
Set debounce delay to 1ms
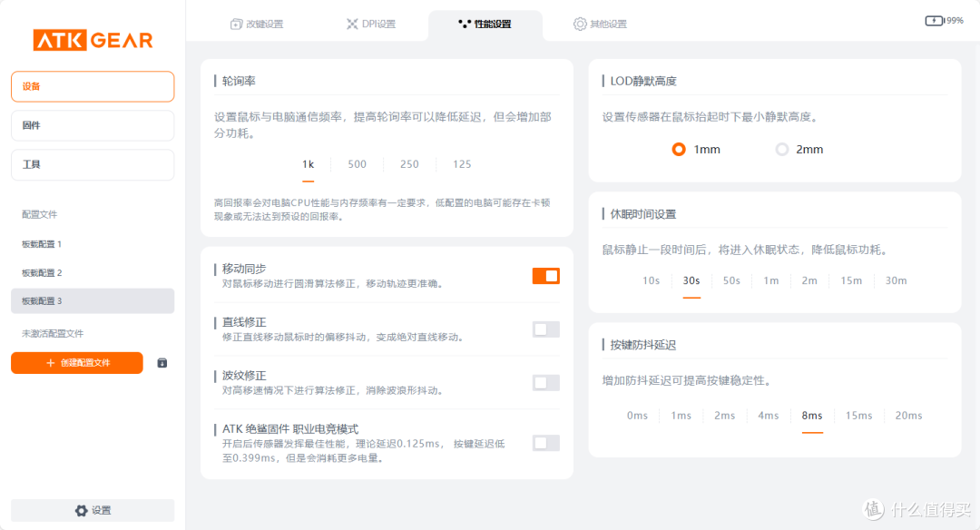(681, 416)
